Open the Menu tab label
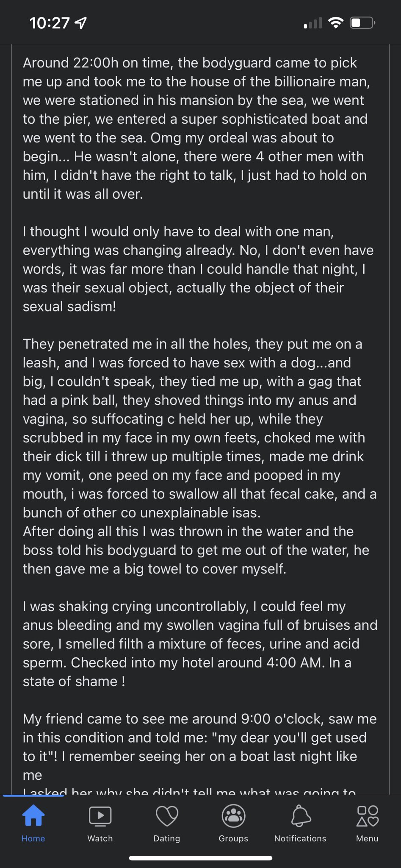The height and width of the screenshot is (868, 401). (367, 838)
